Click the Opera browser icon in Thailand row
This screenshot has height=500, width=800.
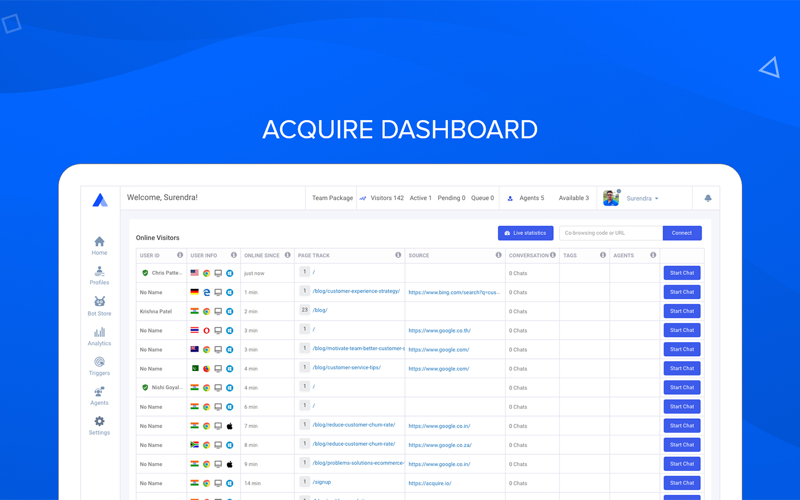[207, 331]
